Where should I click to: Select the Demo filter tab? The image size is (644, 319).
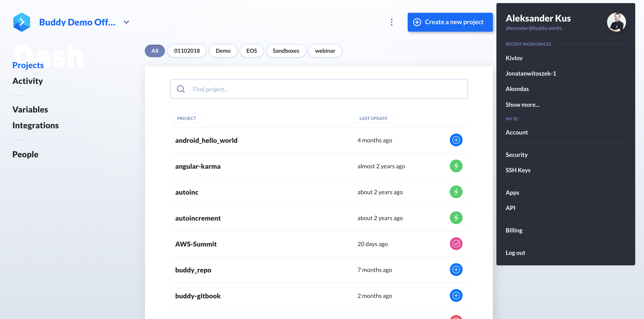223,51
